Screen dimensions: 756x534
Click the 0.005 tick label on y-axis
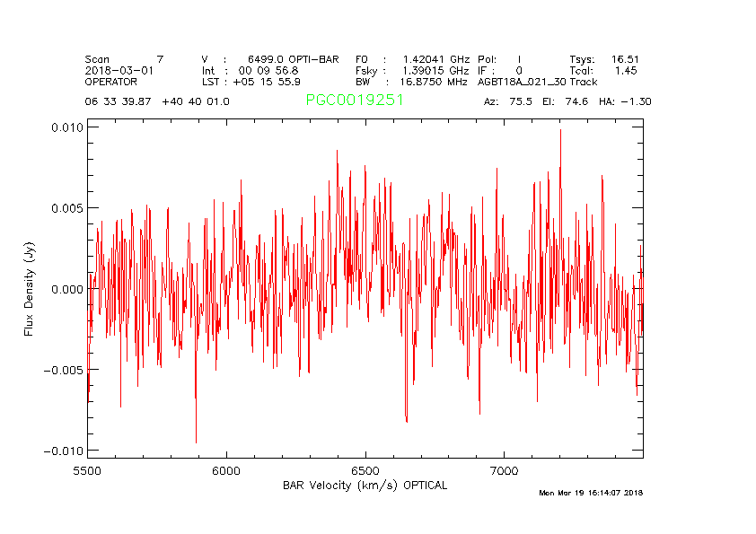tap(66, 208)
